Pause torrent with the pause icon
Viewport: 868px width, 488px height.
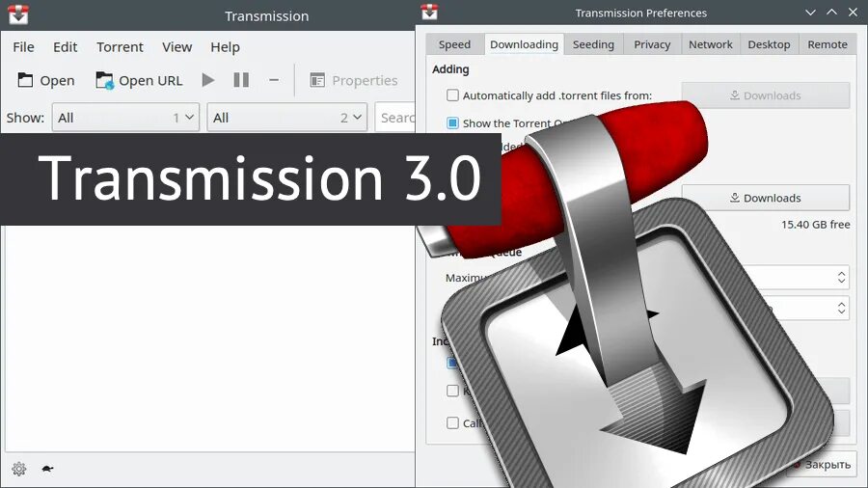[x=241, y=80]
